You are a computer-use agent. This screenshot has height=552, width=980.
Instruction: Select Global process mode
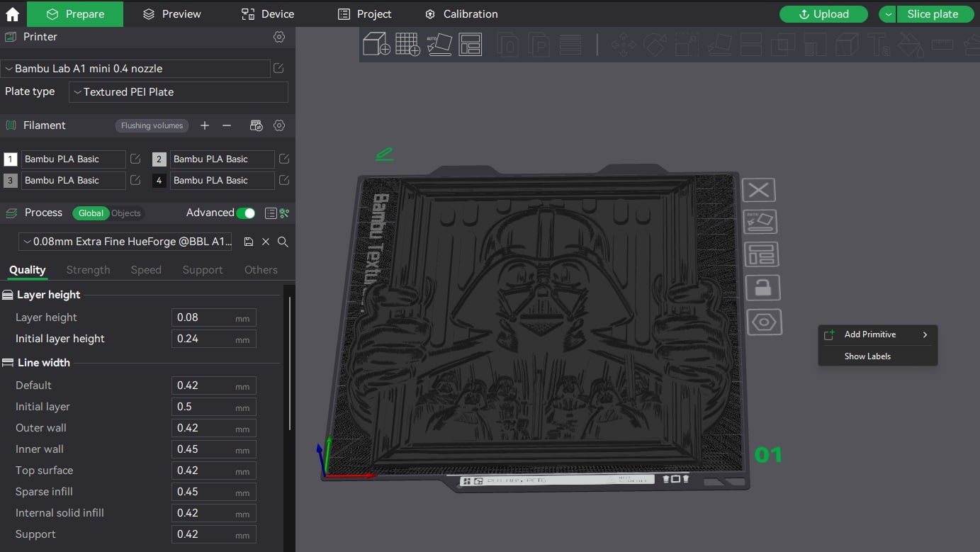[x=91, y=213]
